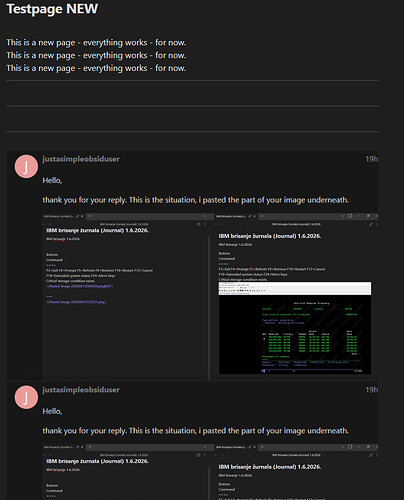Click left pane's tab list chevron in first post screenshot
This screenshot has width=404, height=500.
[204, 216]
